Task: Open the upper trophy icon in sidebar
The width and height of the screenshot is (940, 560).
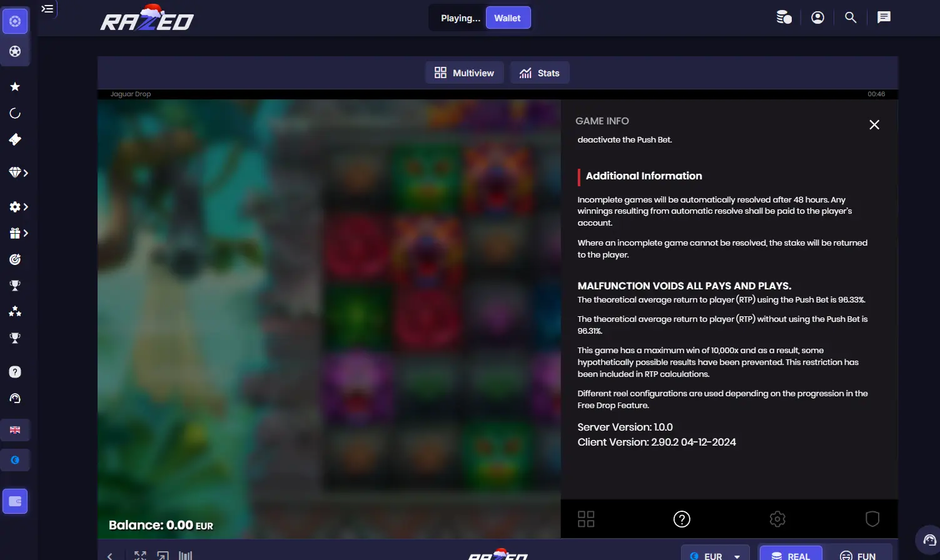Action: pyautogui.click(x=15, y=286)
